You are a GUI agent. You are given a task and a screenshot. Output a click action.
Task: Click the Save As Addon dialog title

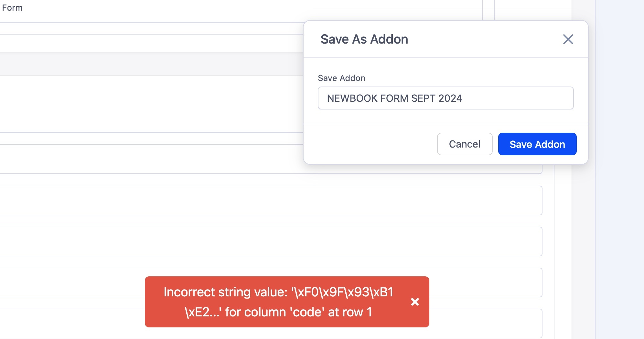pyautogui.click(x=364, y=39)
